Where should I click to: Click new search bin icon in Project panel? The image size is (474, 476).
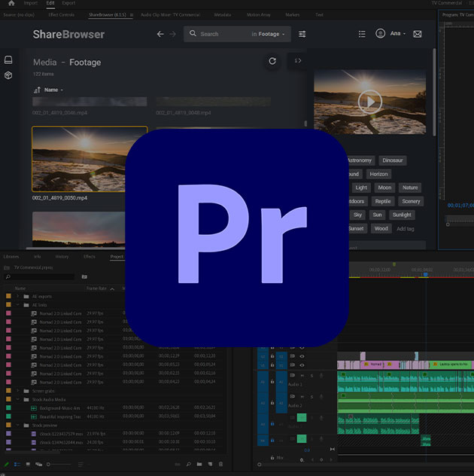[84, 276]
